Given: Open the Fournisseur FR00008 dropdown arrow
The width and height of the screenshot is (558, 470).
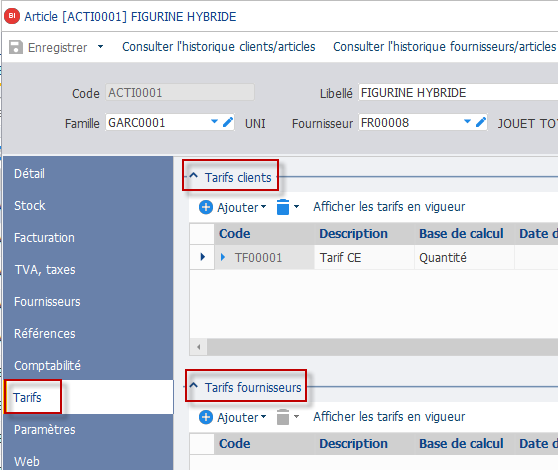Looking at the screenshot, I should pyautogui.click(x=468, y=122).
